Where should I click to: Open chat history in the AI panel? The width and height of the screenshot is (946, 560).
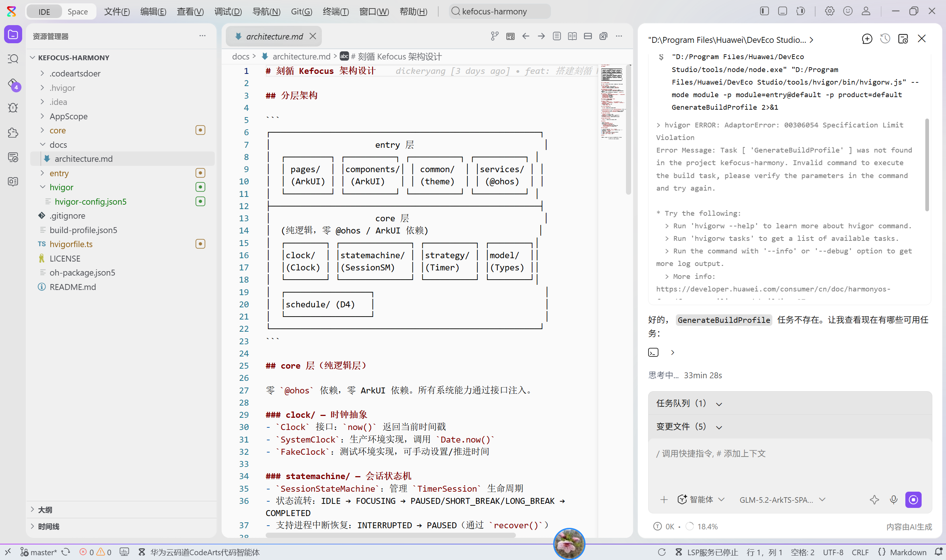click(x=885, y=39)
